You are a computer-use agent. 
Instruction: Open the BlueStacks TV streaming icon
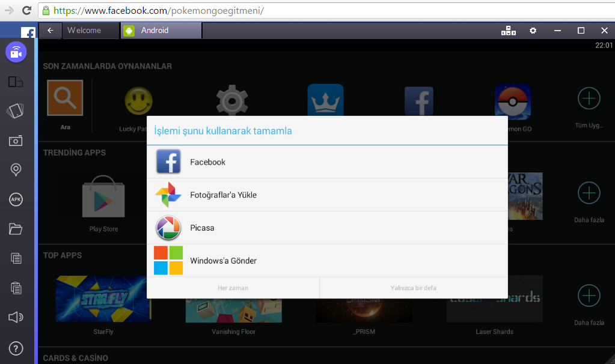tap(16, 52)
